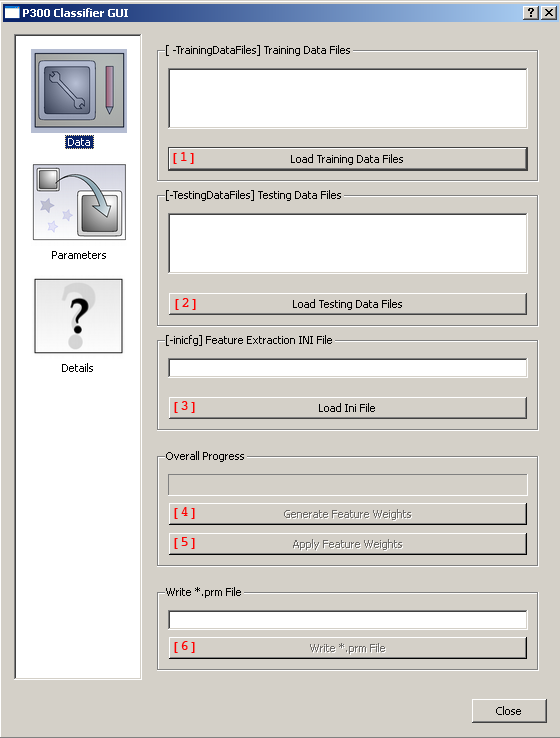Click the title bar help question button
The width and height of the screenshot is (560, 738).
pos(531,13)
